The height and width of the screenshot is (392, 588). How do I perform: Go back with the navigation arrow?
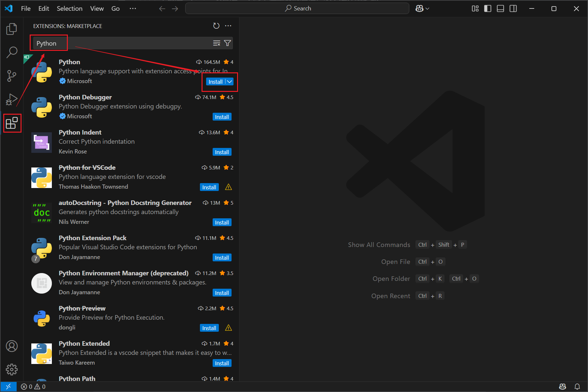(162, 8)
